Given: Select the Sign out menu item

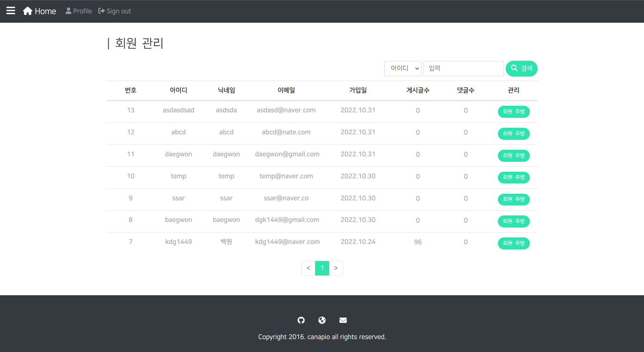Looking at the screenshot, I should pos(114,11).
